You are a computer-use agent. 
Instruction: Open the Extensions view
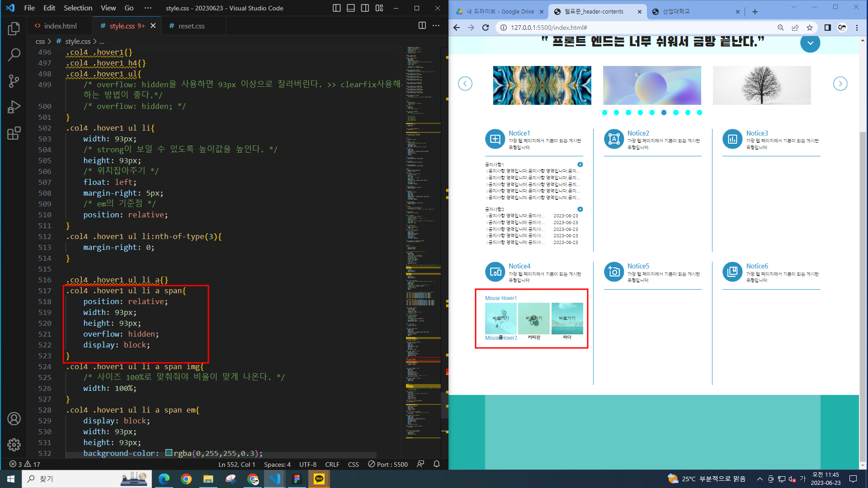(14, 133)
